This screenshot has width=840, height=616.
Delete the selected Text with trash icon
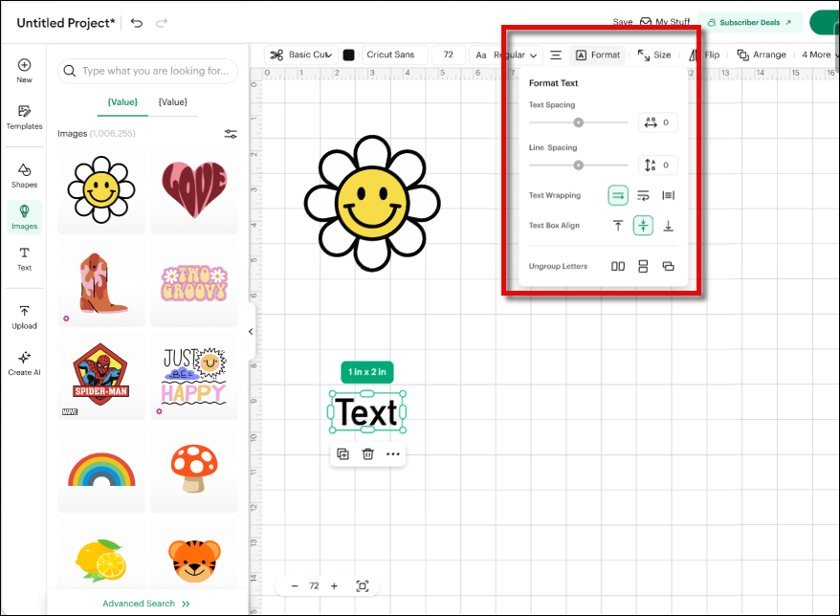(367, 453)
